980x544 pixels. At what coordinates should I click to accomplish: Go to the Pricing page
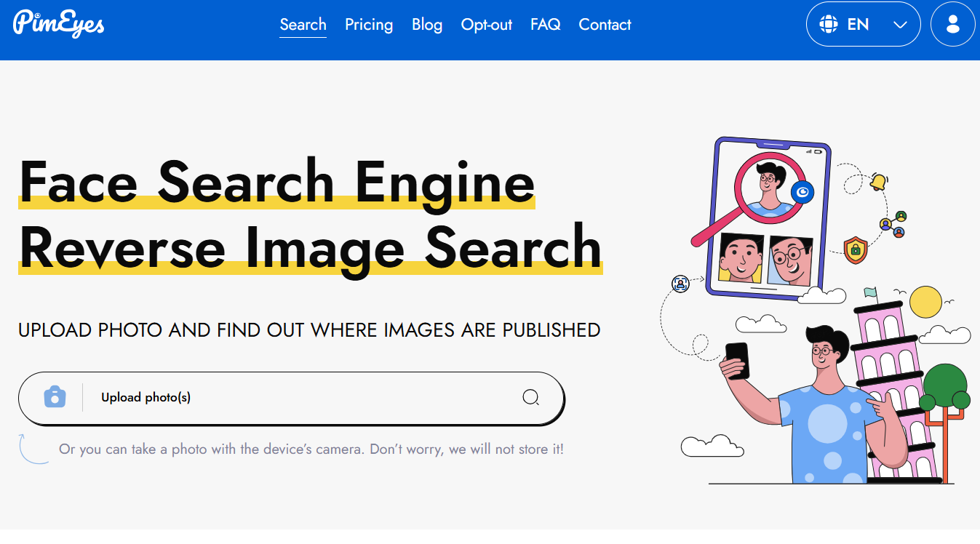[x=369, y=25]
